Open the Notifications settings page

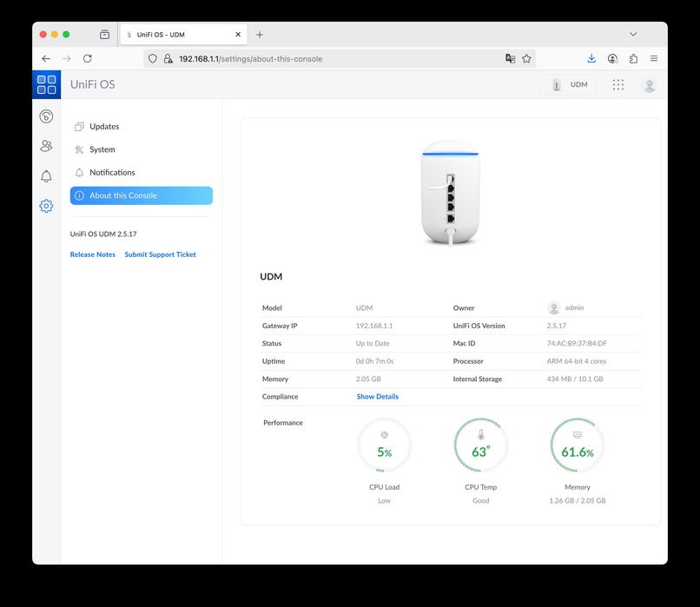coord(141,172)
